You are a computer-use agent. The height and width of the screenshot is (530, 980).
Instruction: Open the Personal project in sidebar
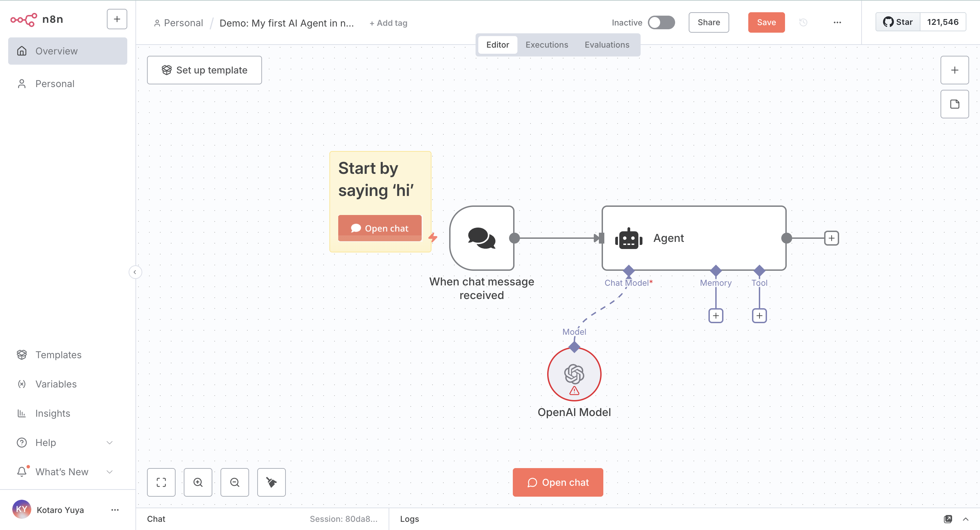point(68,84)
